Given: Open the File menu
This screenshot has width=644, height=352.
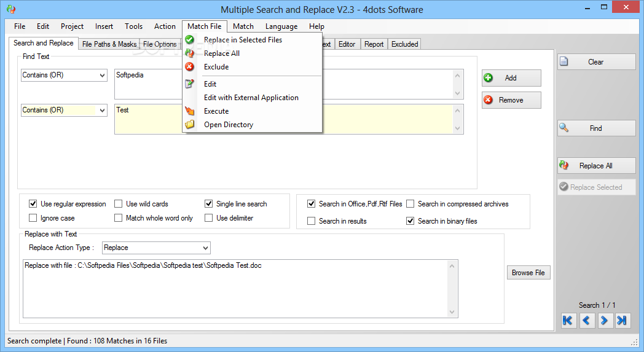Looking at the screenshot, I should click(x=19, y=26).
